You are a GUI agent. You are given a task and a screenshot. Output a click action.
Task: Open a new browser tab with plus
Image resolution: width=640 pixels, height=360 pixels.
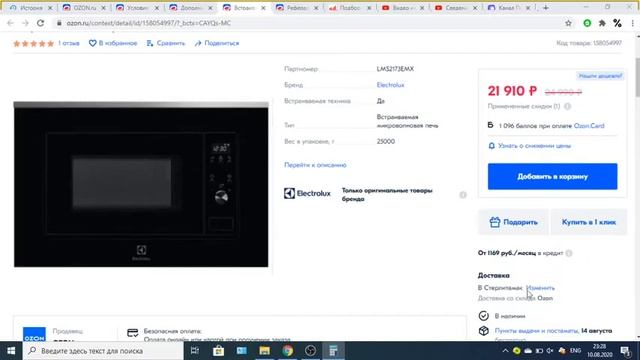click(x=546, y=8)
